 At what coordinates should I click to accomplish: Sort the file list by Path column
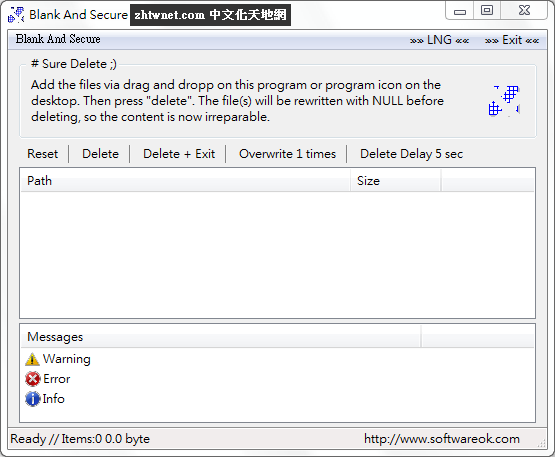pyautogui.click(x=185, y=181)
